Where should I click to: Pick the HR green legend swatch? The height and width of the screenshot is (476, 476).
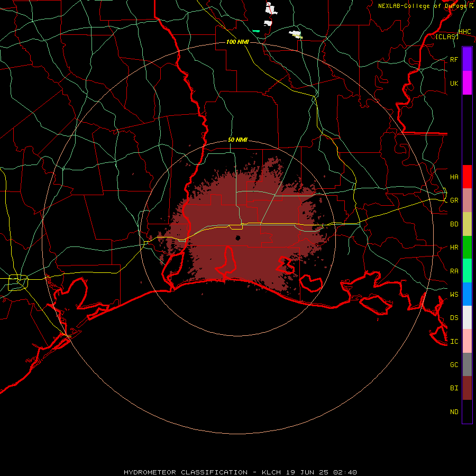[467, 247]
